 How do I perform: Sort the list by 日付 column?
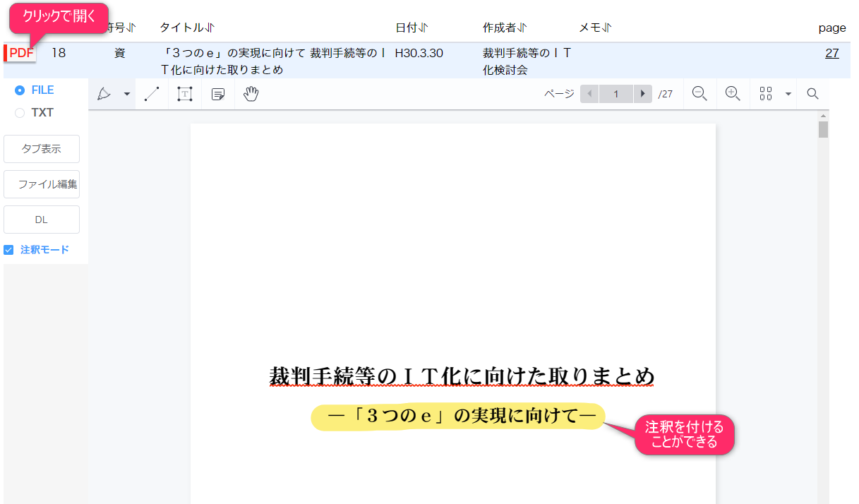[x=412, y=28]
